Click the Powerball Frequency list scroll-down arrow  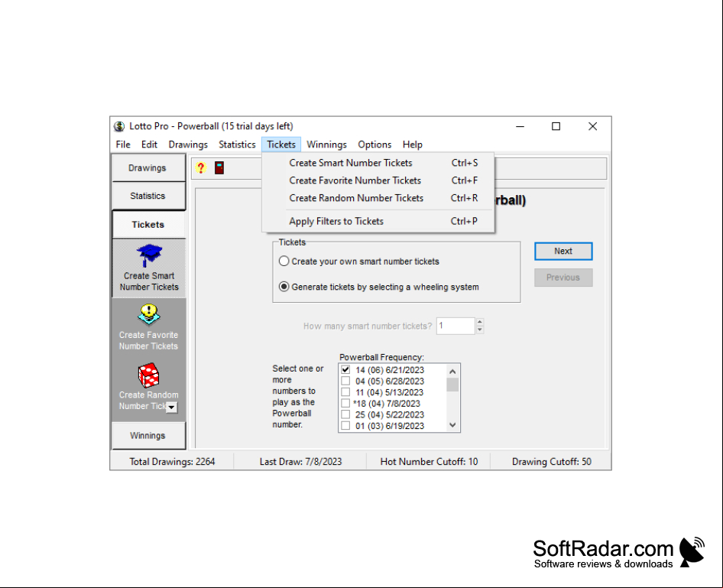[x=452, y=424]
